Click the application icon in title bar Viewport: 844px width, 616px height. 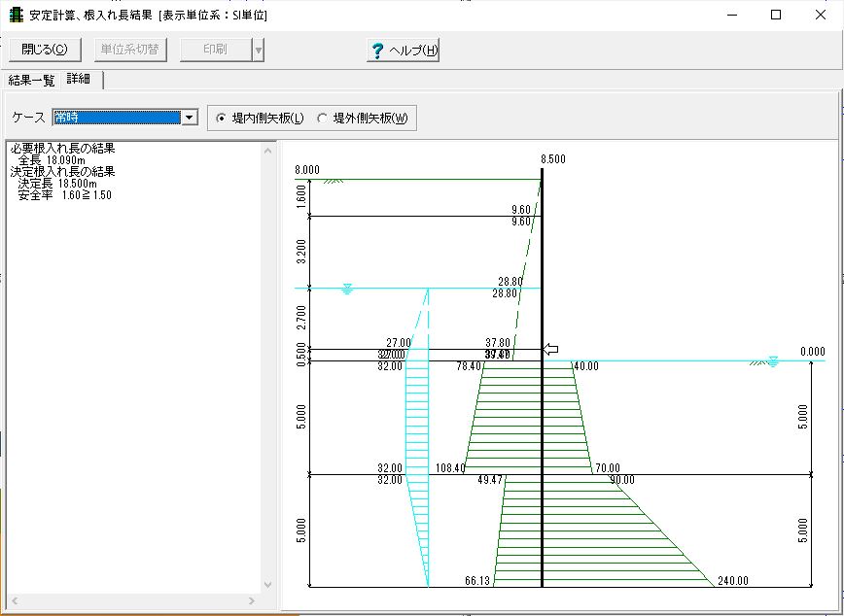click(17, 15)
